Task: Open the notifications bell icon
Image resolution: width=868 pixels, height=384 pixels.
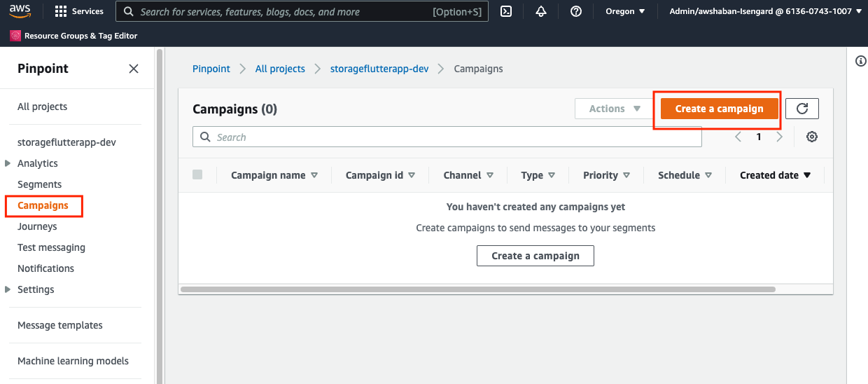Action: tap(541, 11)
